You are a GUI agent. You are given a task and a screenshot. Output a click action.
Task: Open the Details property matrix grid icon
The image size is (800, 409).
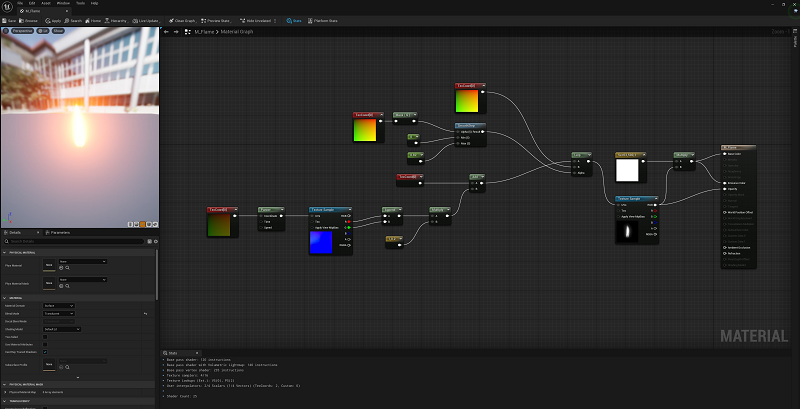tap(149, 241)
